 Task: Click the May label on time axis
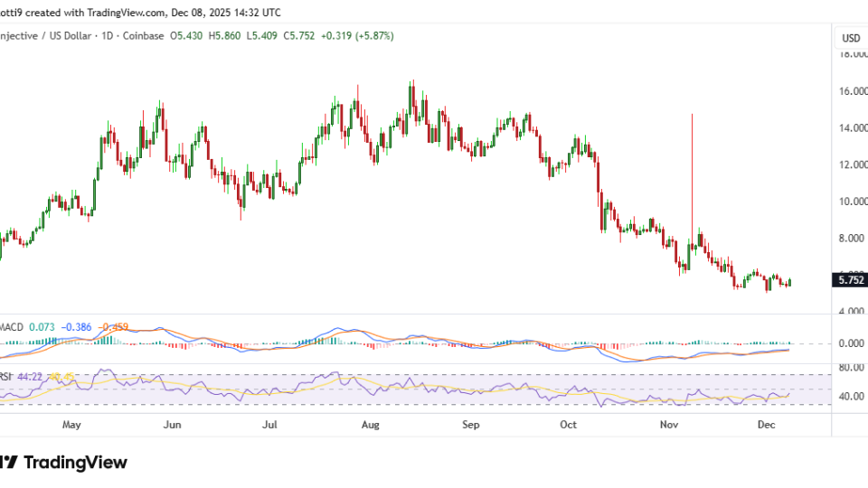[72, 423]
